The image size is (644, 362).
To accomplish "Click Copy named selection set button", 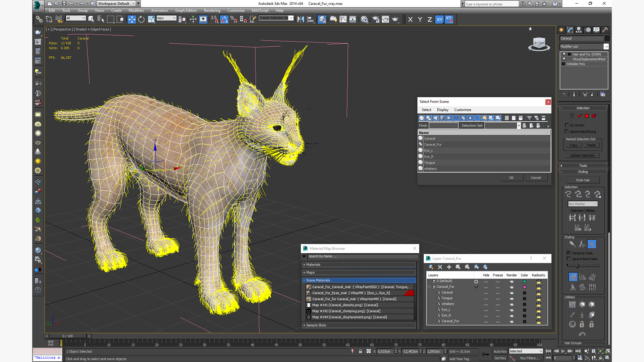I will tap(574, 145).
